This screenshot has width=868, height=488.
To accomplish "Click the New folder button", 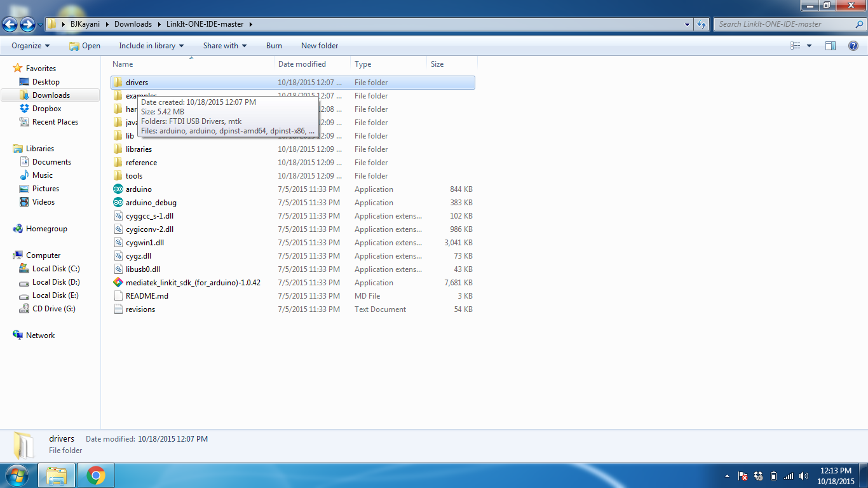I will pos(320,46).
